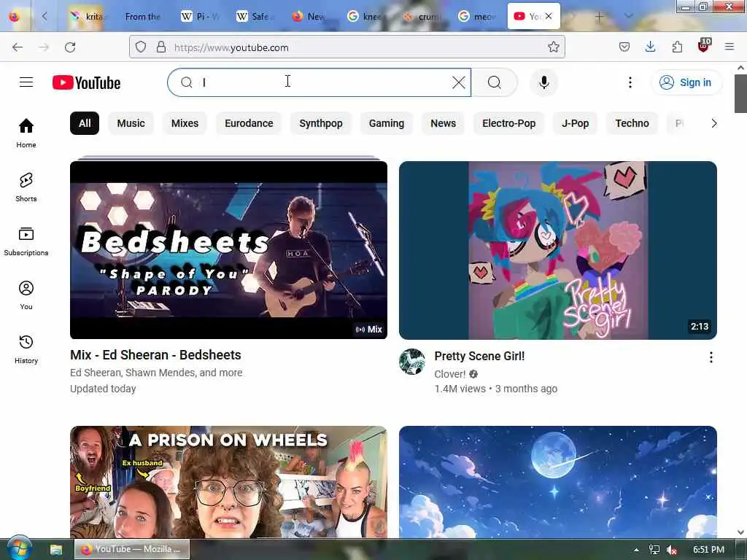Open Windows Explorer from the taskbar
747x560 pixels.
tap(56, 550)
